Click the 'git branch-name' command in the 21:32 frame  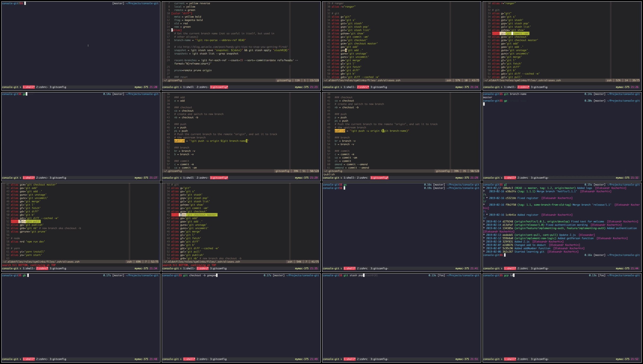515,94
